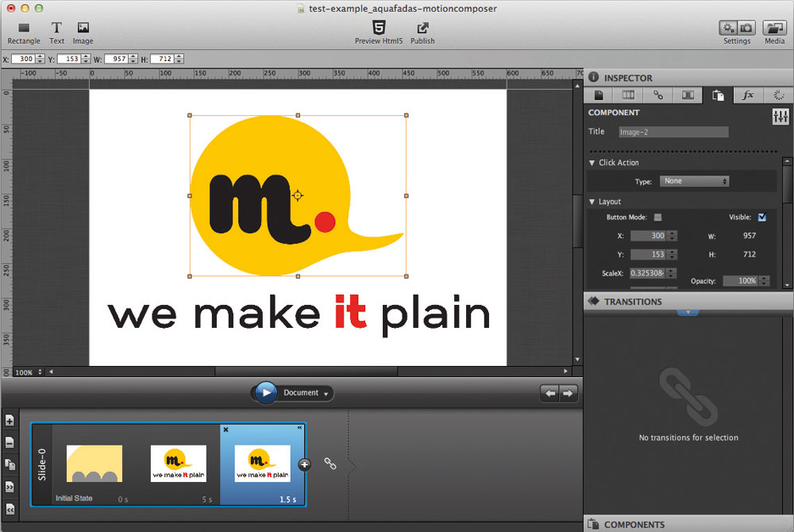This screenshot has width=794, height=532.
Task: Delete the selected 1.5 s state
Action: click(x=225, y=430)
